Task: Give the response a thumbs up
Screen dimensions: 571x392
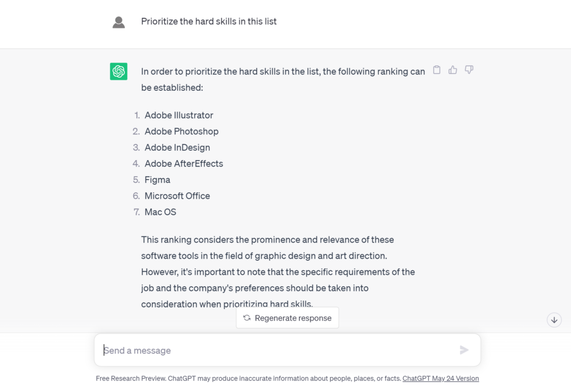Action: pos(453,70)
